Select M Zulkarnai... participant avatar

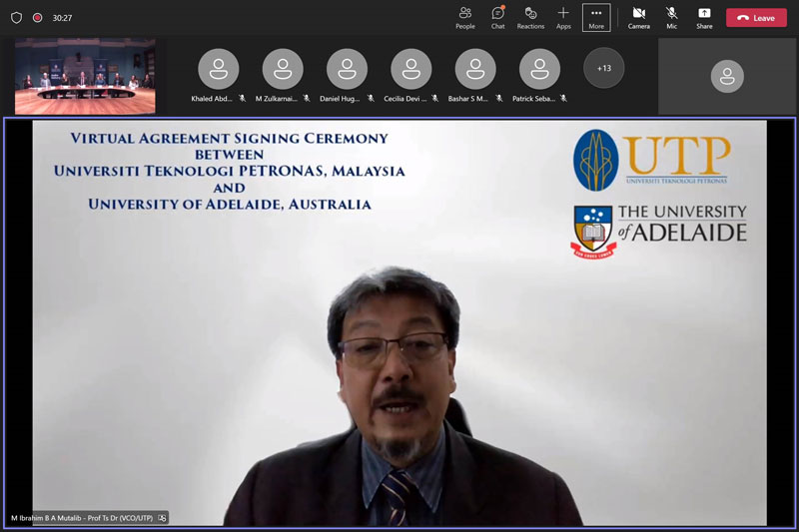(283, 69)
